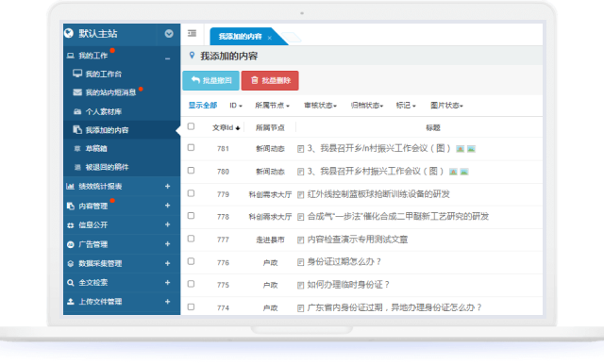
Task: Click the document icon for article 779
Action: tap(301, 194)
